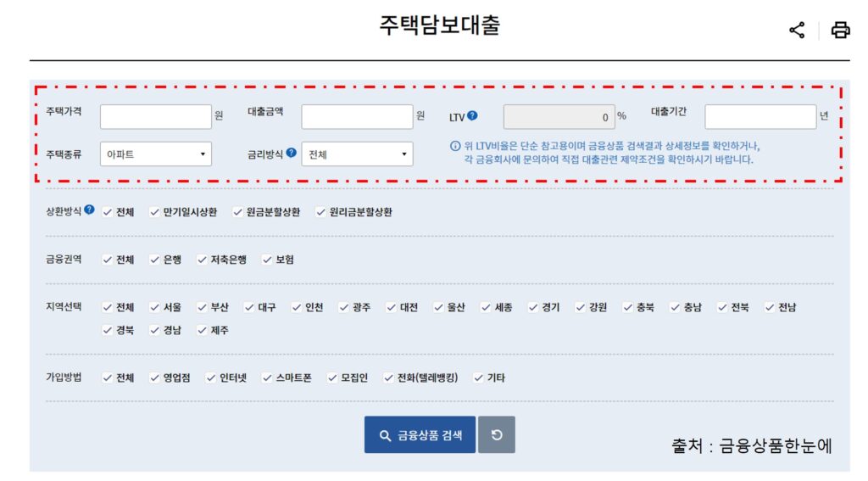Uncheck 모집인 checkbox
The width and height of the screenshot is (868, 481).
[x=332, y=378]
